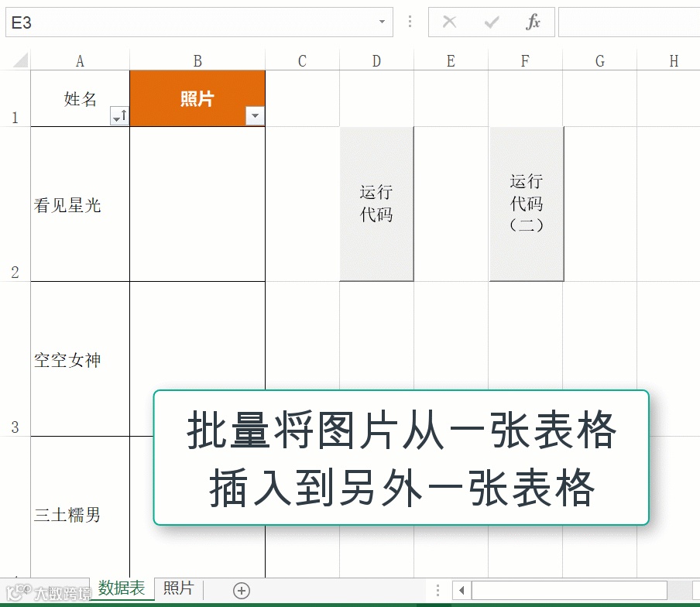Switch to the 照片 sheet tab

178,588
